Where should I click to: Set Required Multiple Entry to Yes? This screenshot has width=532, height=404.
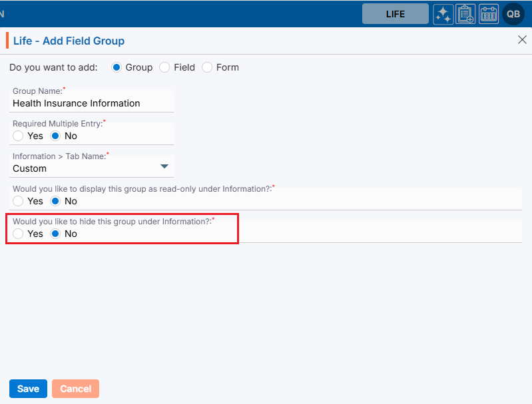pyautogui.click(x=18, y=136)
